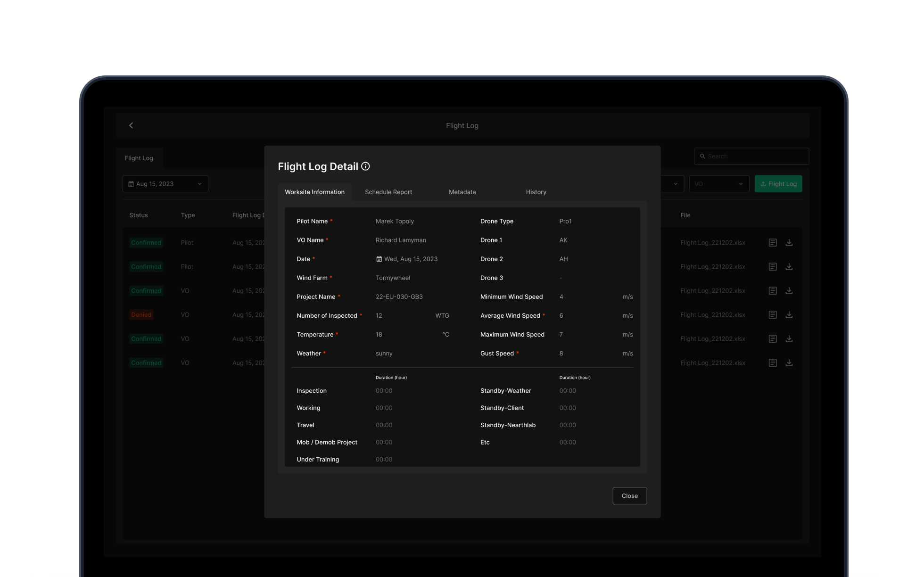
Task: Download the first Flight Log_221202.xlsx file
Action: pyautogui.click(x=789, y=242)
